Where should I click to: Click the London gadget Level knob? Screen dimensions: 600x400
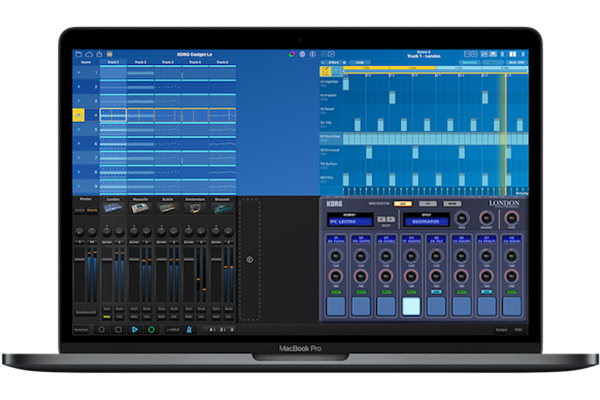511,218
